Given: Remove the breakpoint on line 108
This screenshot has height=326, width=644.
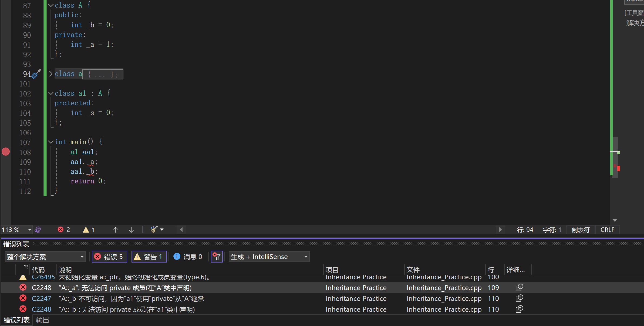Looking at the screenshot, I should coord(6,152).
